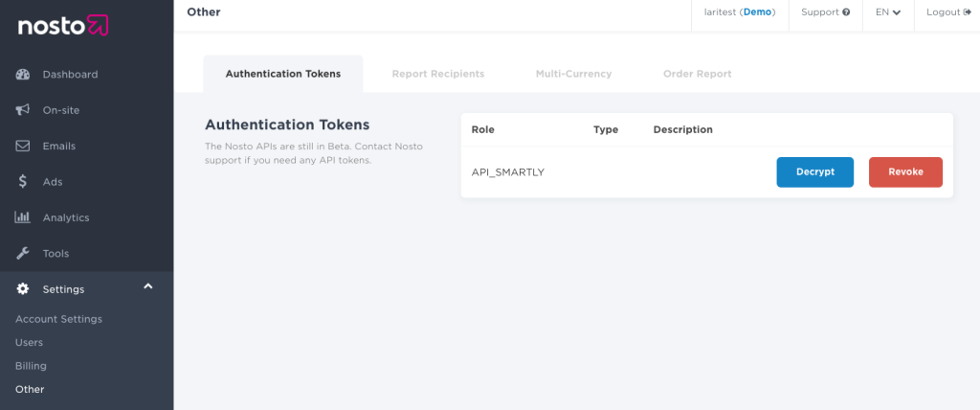980x410 pixels.
Task: Open the EN language dropdown
Action: click(x=887, y=12)
